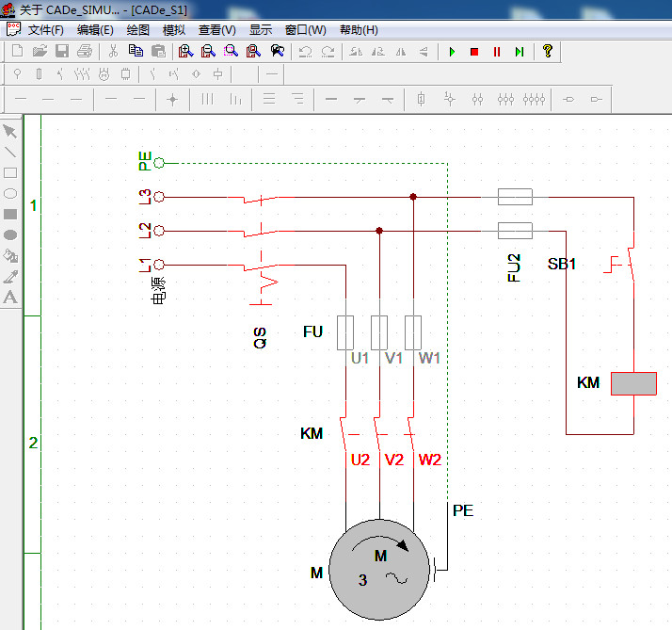672x630 pixels.
Task: Choose the chip-shaped component category icon
Action: [x=125, y=74]
